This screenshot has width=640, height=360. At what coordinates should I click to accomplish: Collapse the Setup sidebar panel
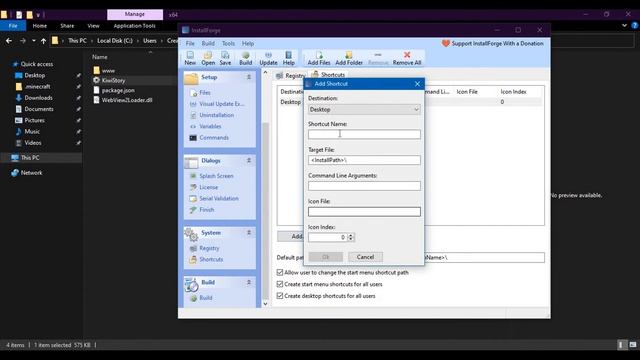coord(249,77)
